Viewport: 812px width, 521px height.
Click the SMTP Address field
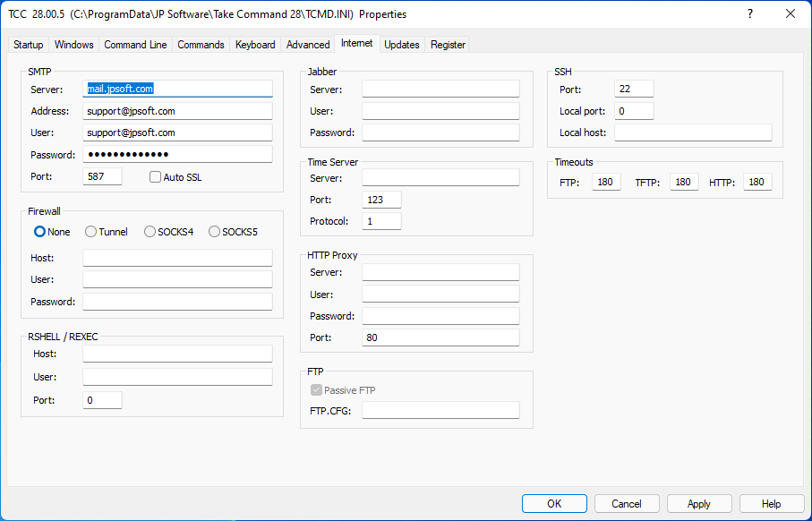tap(177, 111)
